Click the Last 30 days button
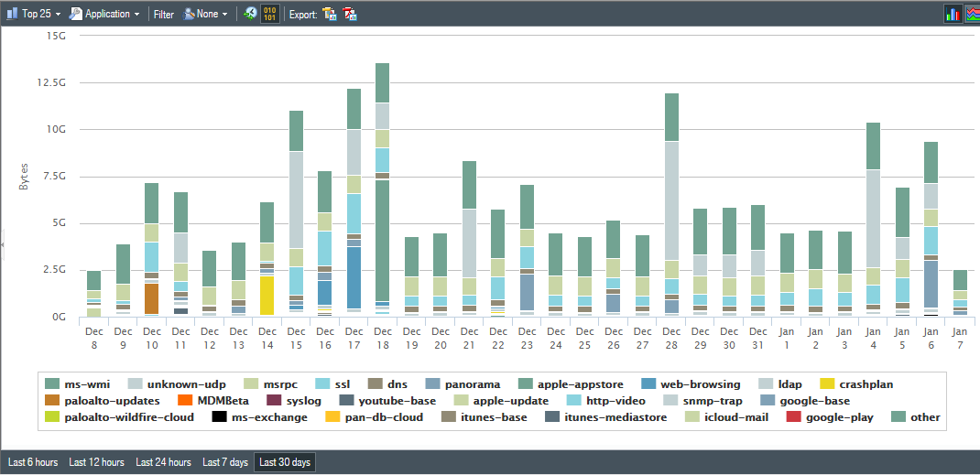Viewport: 980px width, 475px height. point(285,462)
